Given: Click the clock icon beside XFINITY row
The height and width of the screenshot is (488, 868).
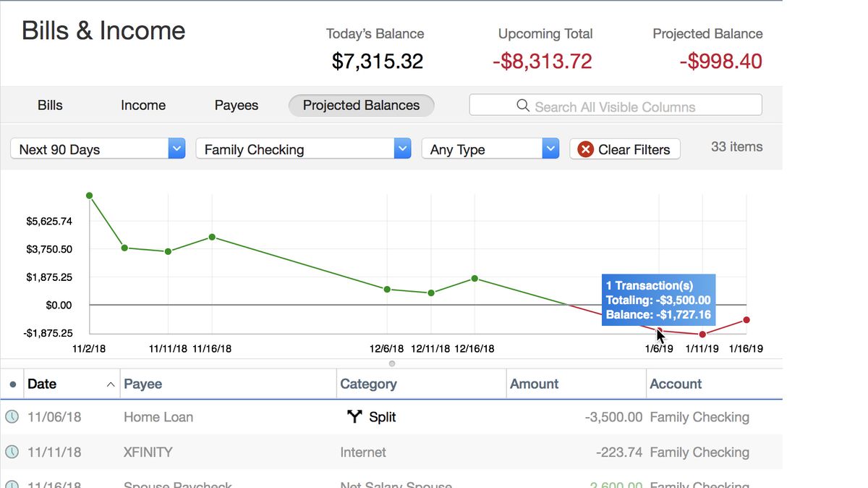Looking at the screenshot, I should point(12,452).
